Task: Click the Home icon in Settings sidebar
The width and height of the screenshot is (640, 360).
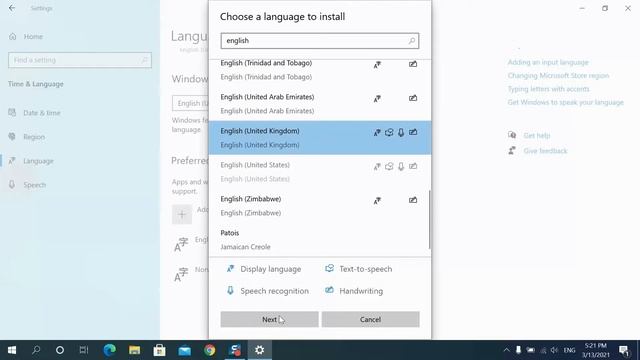Action: [13, 36]
